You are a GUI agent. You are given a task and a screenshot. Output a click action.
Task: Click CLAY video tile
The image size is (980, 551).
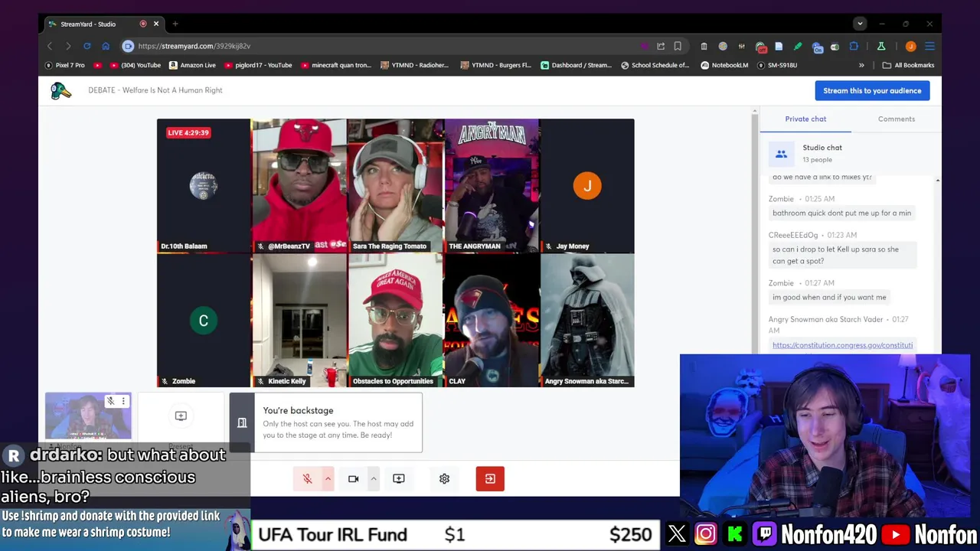click(x=492, y=321)
